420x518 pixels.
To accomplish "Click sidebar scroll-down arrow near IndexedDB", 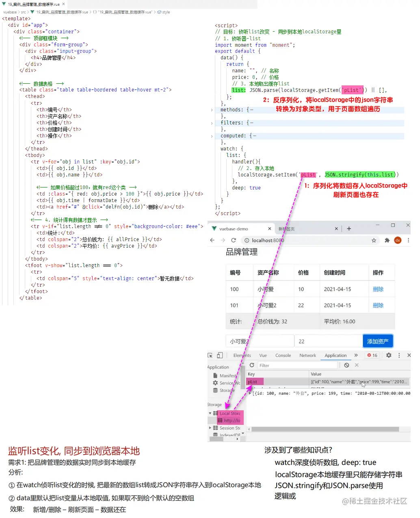I will [243, 434].
